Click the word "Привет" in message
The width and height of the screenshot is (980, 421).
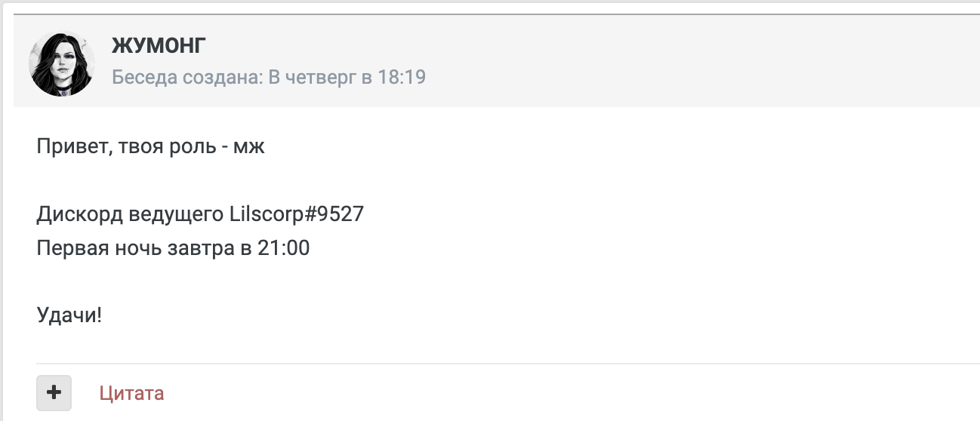67,146
